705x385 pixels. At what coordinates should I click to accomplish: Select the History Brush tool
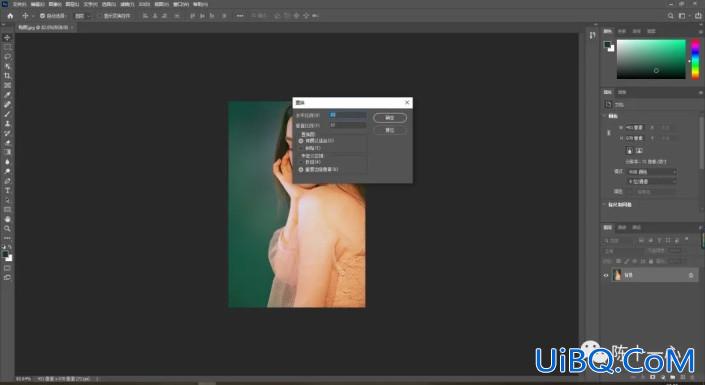7,133
